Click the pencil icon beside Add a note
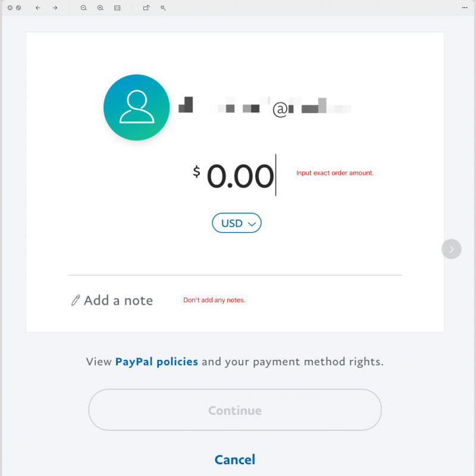 pos(75,300)
